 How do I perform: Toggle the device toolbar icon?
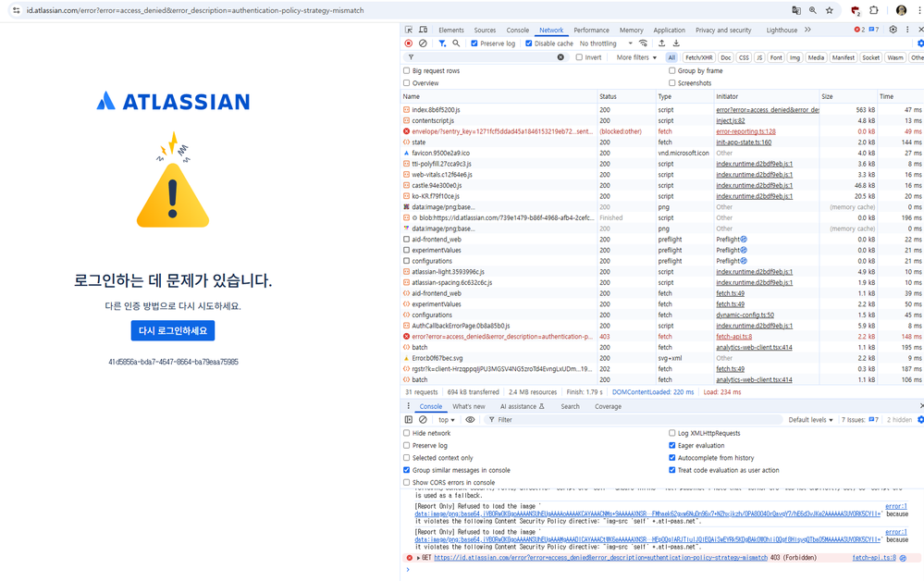[423, 30]
